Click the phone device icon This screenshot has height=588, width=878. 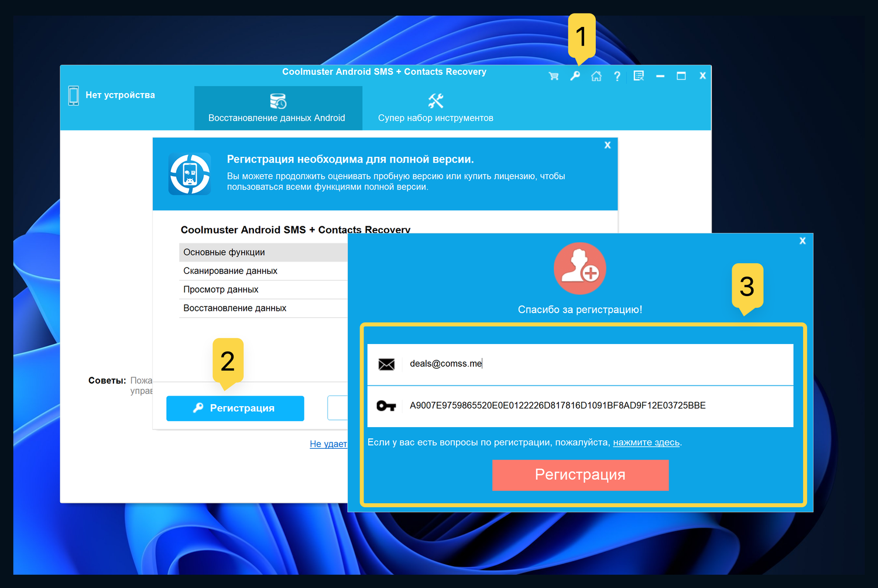pyautogui.click(x=73, y=95)
